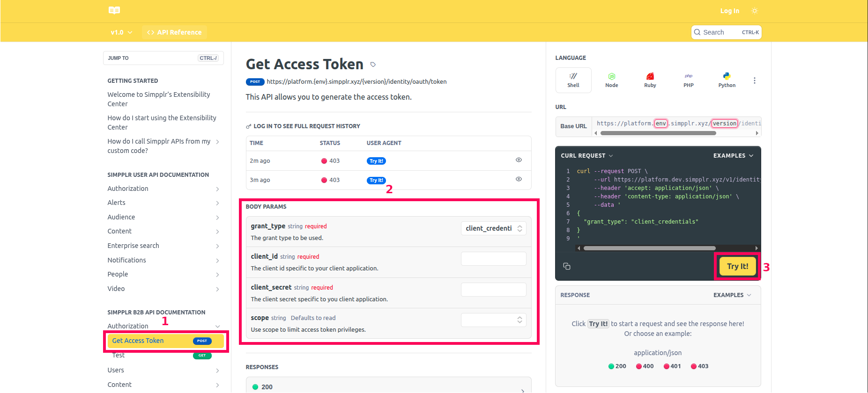Choose the 403 example response

tap(699, 366)
